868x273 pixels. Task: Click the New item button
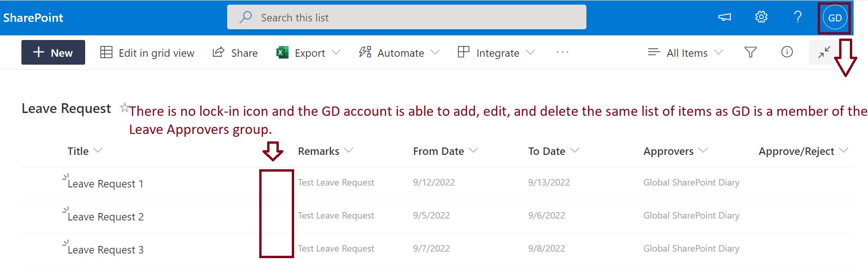click(53, 53)
